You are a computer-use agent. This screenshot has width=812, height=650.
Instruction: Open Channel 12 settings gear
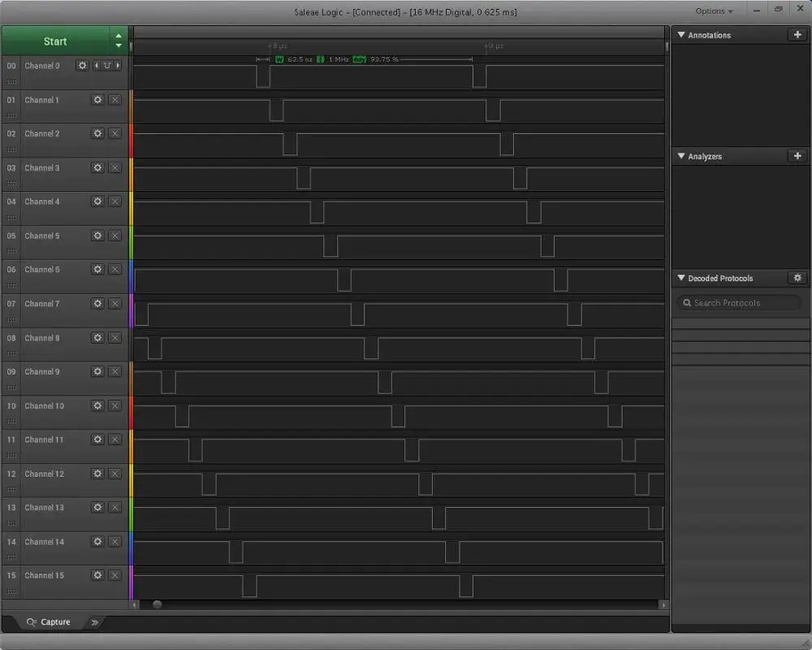pyautogui.click(x=97, y=473)
